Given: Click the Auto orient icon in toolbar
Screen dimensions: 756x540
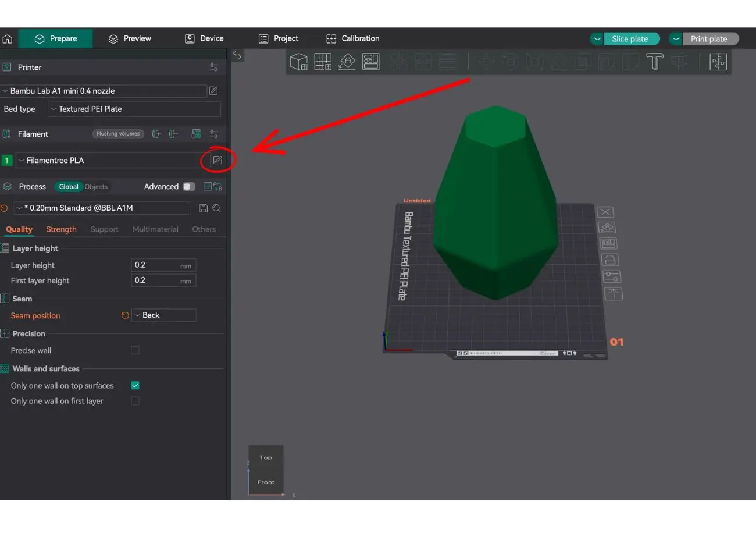Looking at the screenshot, I should coord(347,62).
